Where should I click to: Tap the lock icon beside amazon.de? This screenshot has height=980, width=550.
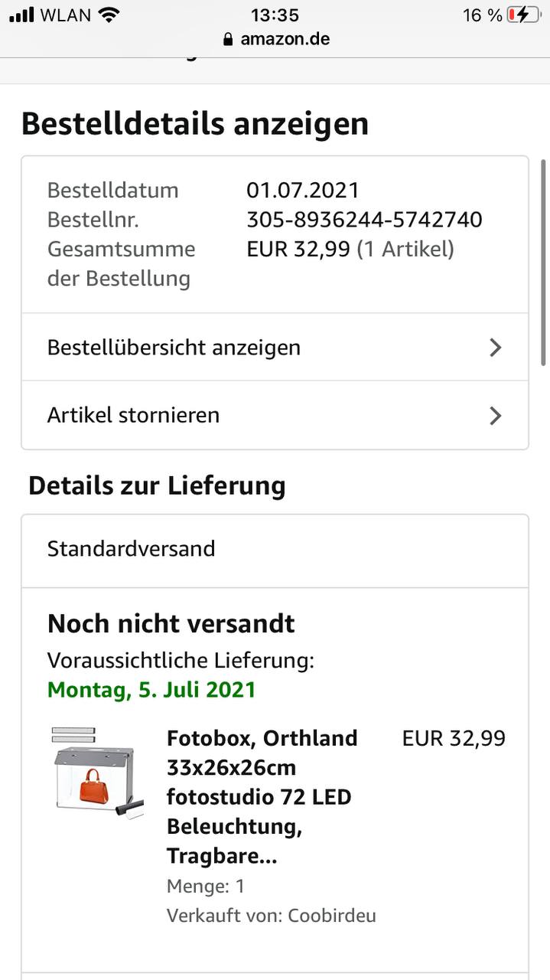(x=227, y=40)
